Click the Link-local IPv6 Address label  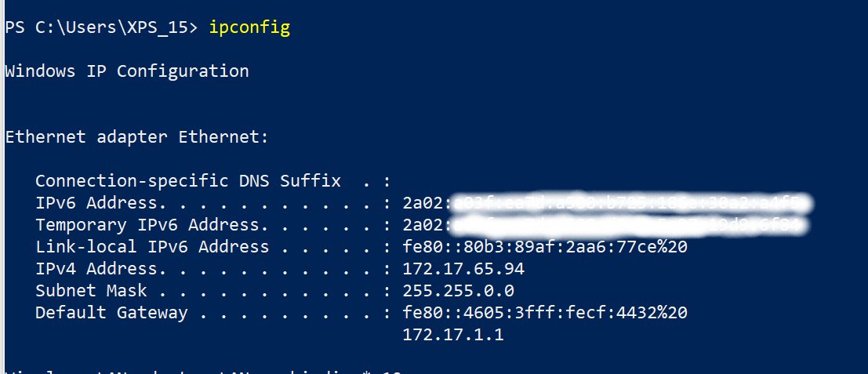tap(152, 247)
